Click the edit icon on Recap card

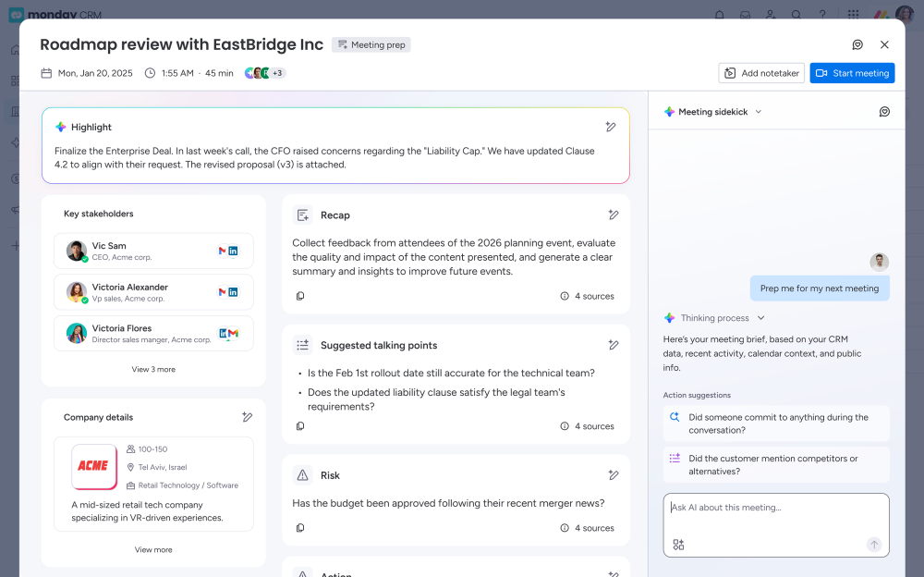click(x=614, y=215)
